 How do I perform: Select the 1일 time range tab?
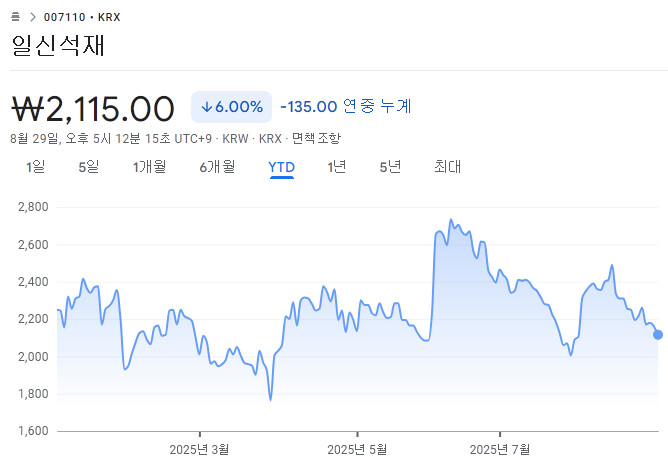pyautogui.click(x=36, y=167)
